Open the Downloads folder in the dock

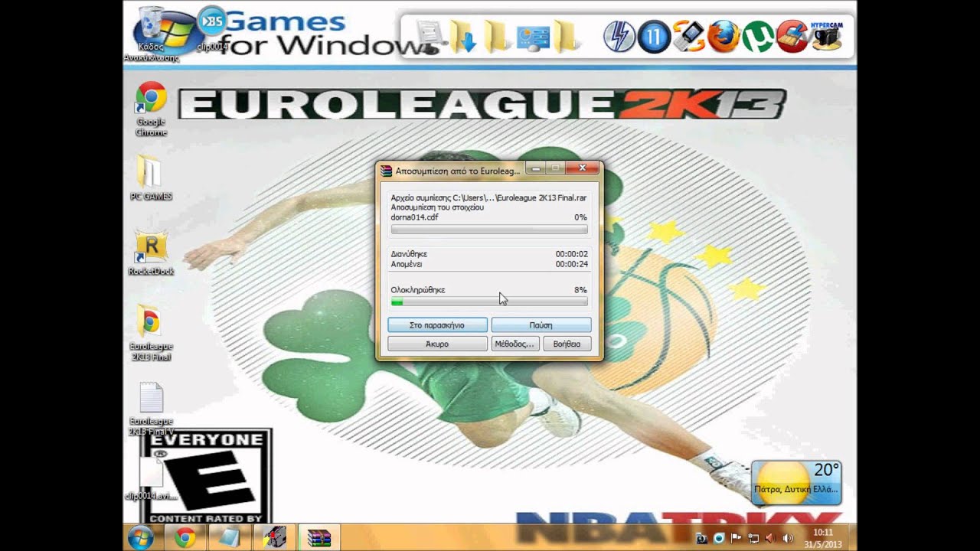coord(463,36)
